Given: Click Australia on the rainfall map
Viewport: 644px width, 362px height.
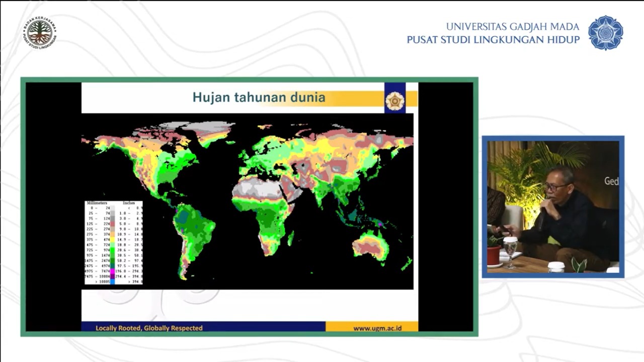Looking at the screenshot, I should [370, 246].
